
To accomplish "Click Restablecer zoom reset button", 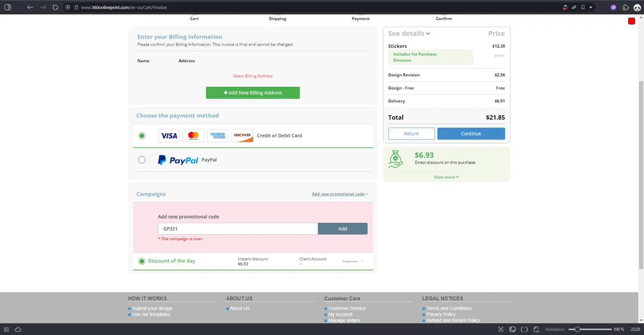I will click(x=555, y=329).
